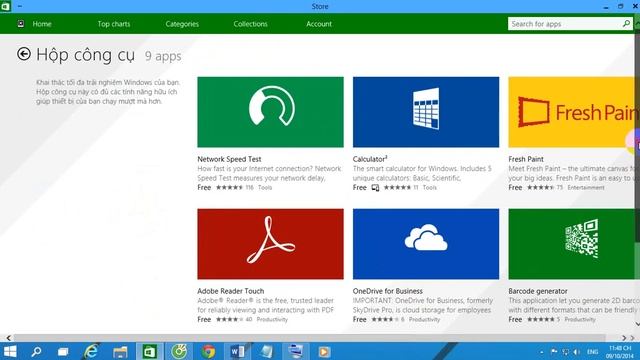Click the Fresh Paint title text

tap(526, 159)
